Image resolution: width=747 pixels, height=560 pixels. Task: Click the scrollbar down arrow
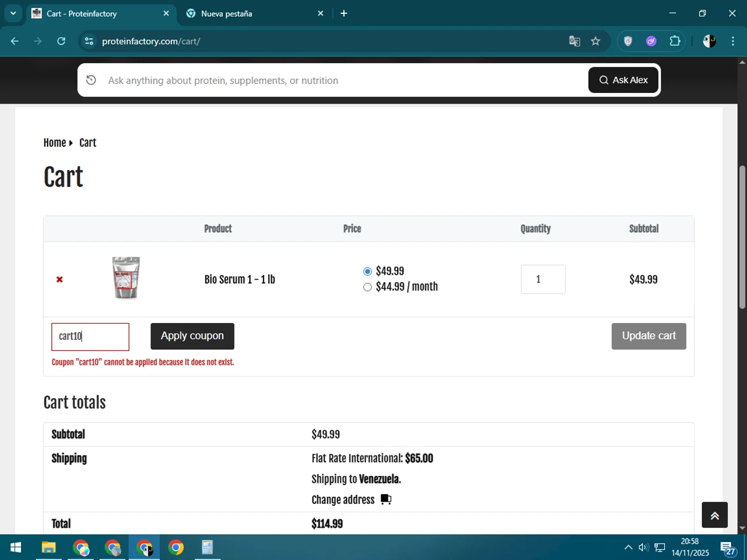point(742,529)
